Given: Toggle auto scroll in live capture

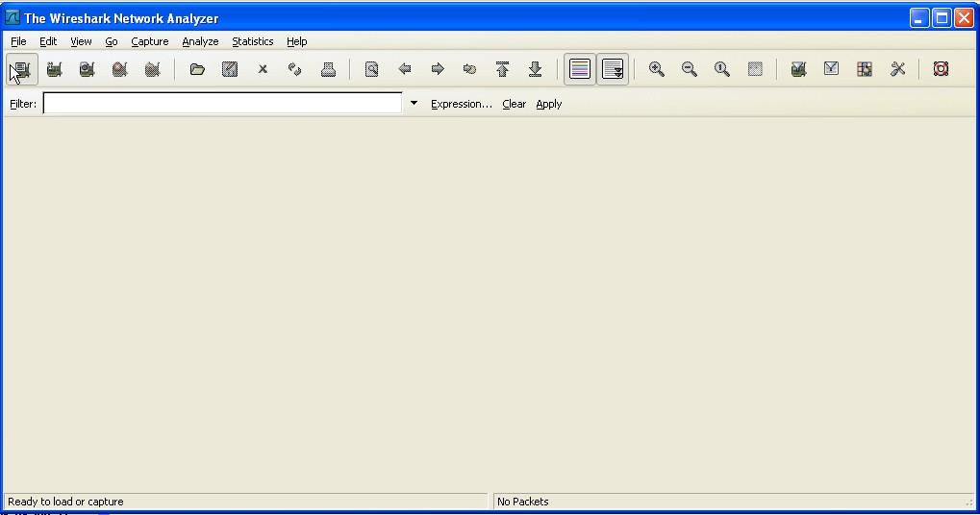Looking at the screenshot, I should (613, 69).
